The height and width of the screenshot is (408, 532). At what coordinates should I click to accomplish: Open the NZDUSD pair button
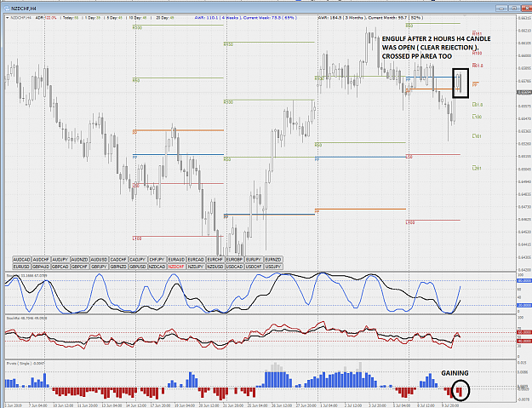(x=215, y=267)
